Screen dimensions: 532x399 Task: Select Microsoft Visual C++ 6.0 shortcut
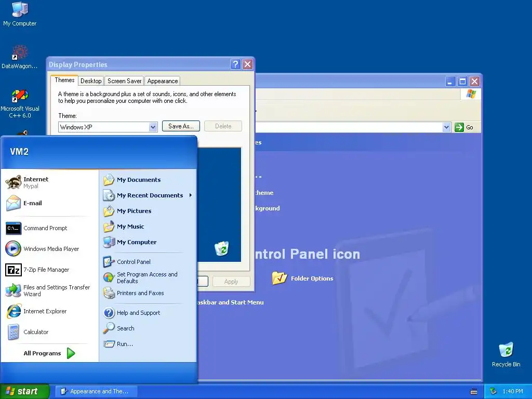[20, 103]
